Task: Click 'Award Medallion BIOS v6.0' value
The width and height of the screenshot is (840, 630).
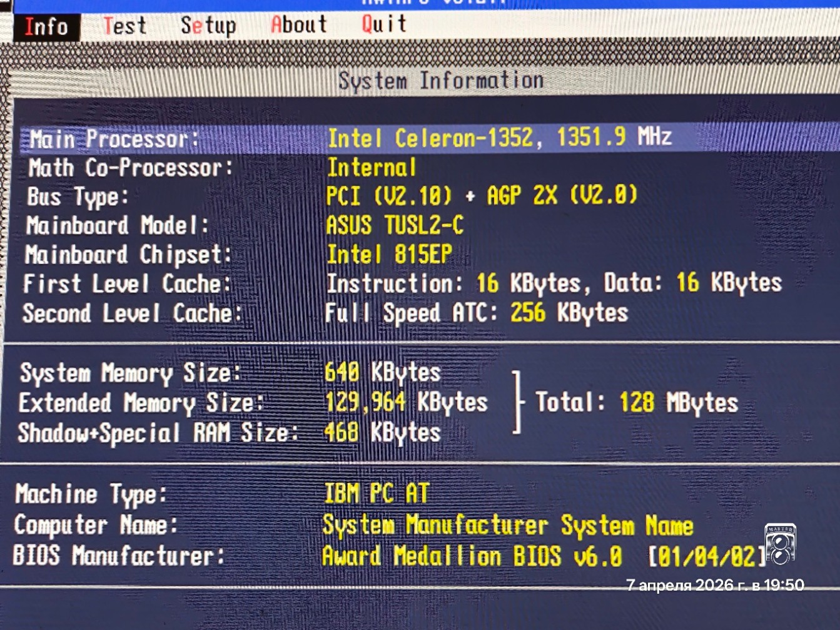Action: (x=472, y=556)
